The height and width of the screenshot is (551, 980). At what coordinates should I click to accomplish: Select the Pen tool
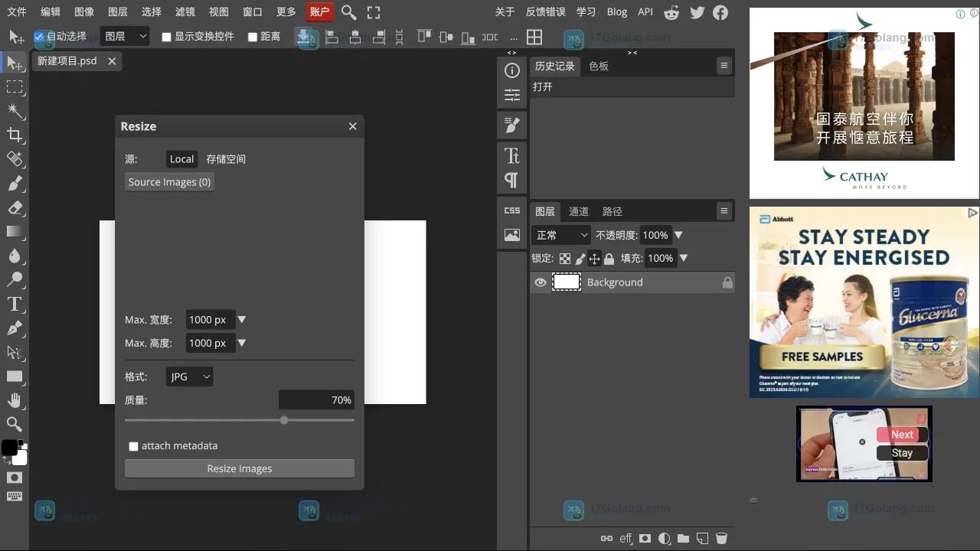pos(15,328)
